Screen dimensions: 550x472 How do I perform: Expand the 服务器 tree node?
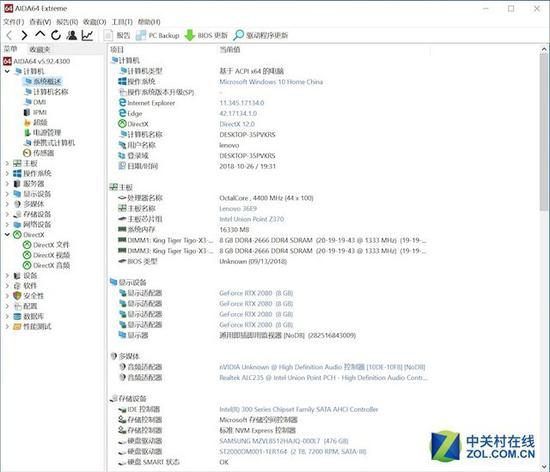[7, 183]
